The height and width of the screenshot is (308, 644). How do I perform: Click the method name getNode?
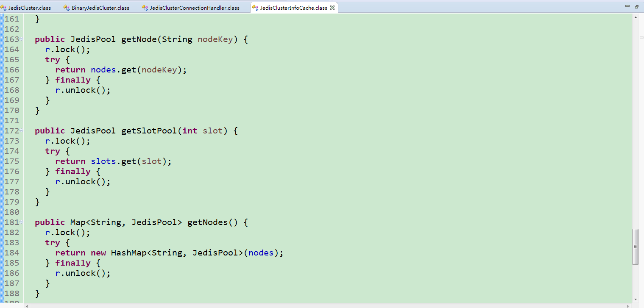[139, 39]
